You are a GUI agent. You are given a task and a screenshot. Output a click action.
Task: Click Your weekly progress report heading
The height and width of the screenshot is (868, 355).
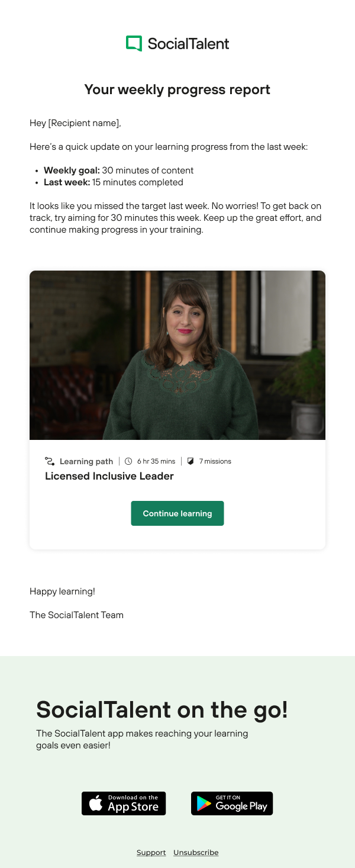click(x=177, y=89)
